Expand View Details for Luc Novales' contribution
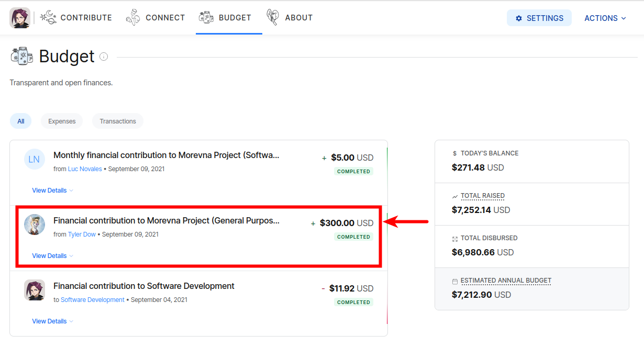The height and width of the screenshot is (347, 644). click(52, 191)
